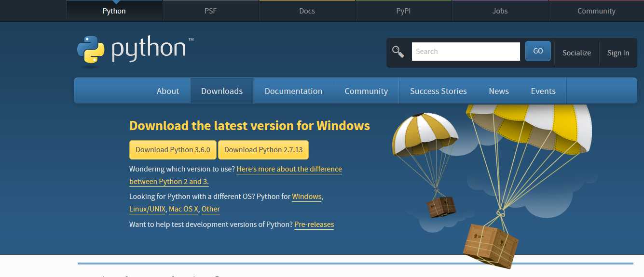This screenshot has height=277, width=644.
Task: Follow the Mac OS X link
Action: 183,209
